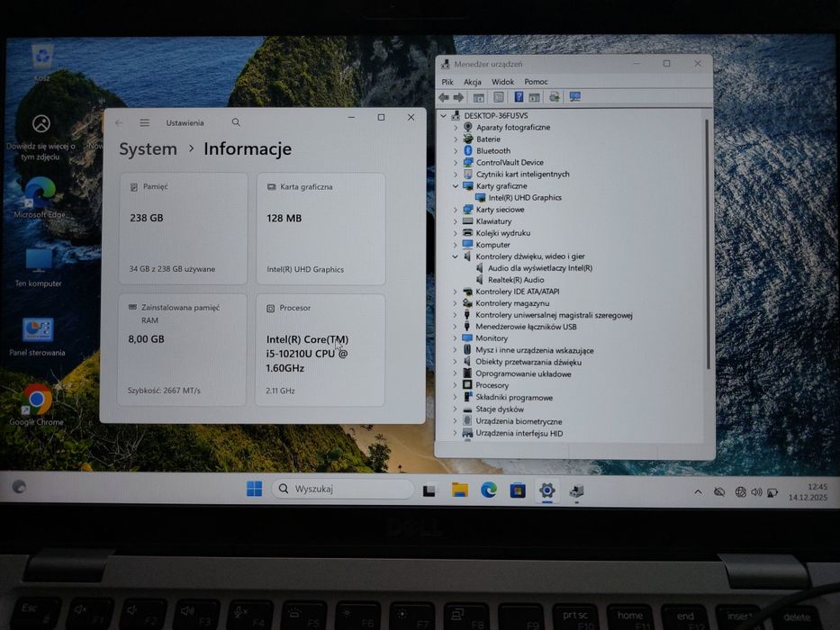The image size is (840, 630).
Task: Click the Pamięć 238 GB storage card
Action: point(183,229)
